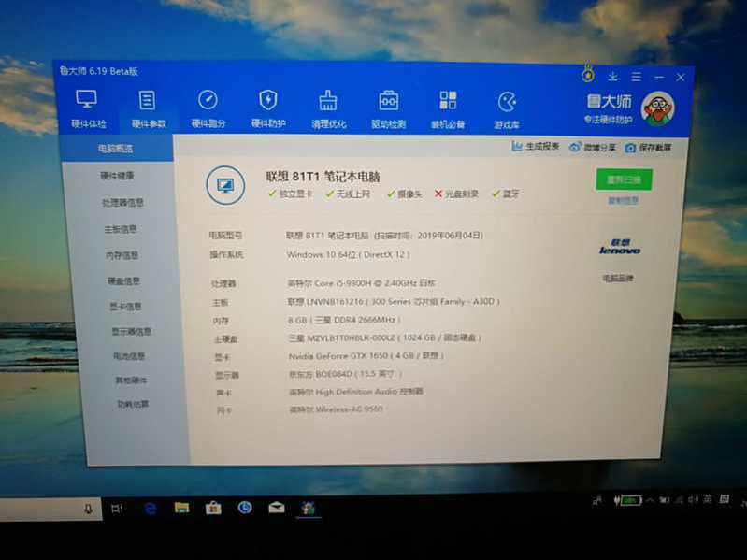This screenshot has width=747, height=560.
Task: Click the BOE084D display value
Action: (346, 374)
